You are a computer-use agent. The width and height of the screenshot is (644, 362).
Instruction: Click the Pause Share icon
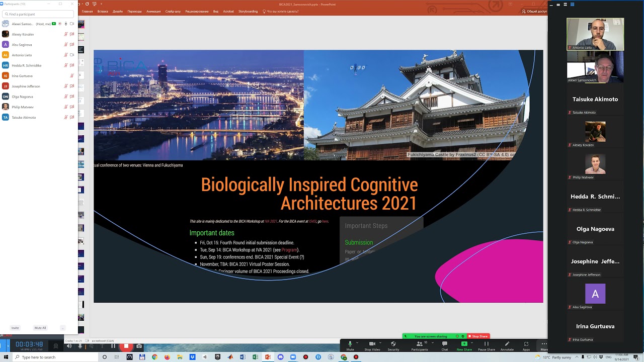coord(486,344)
